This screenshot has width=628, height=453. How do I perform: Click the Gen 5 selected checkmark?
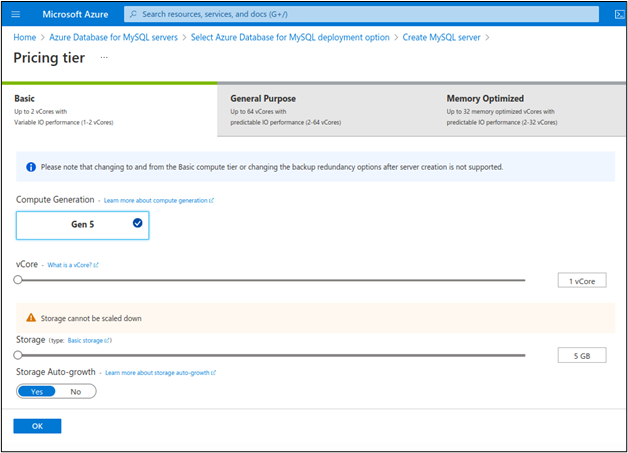tap(137, 223)
